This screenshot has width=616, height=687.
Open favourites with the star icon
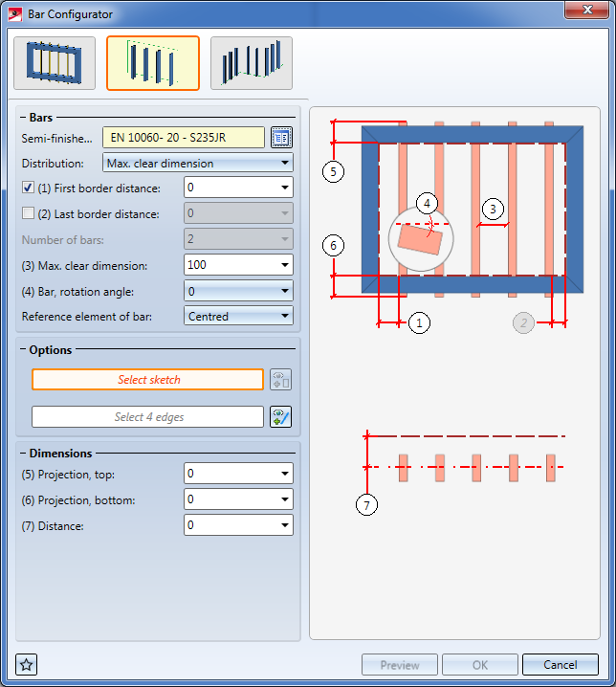pos(26,665)
